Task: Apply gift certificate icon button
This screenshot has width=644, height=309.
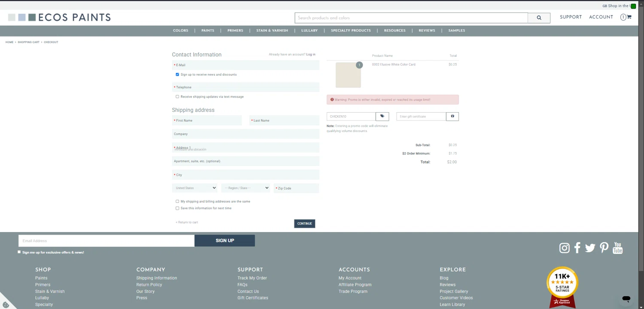Action: [x=453, y=116]
